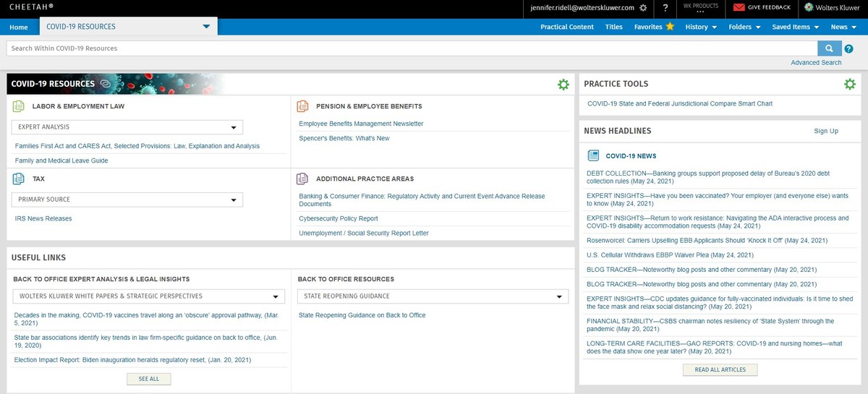The image size is (868, 394).
Task: Open Practical Content in the navigation bar
Action: [x=567, y=27]
